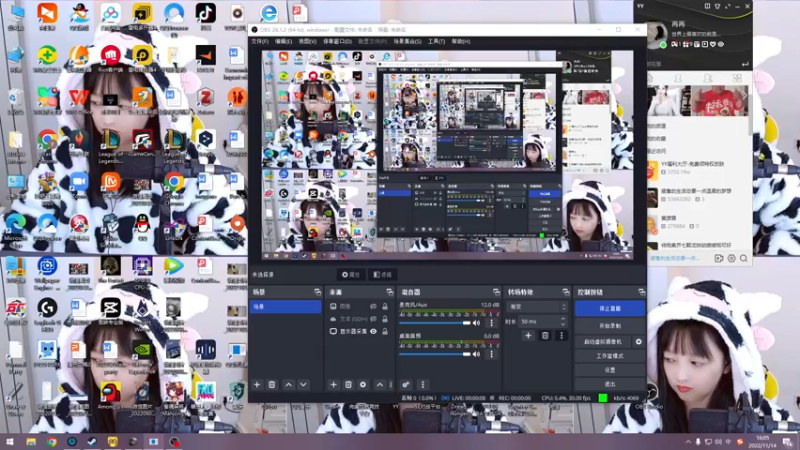Open the transition three-dot menu
The image size is (800, 450).
561,336
